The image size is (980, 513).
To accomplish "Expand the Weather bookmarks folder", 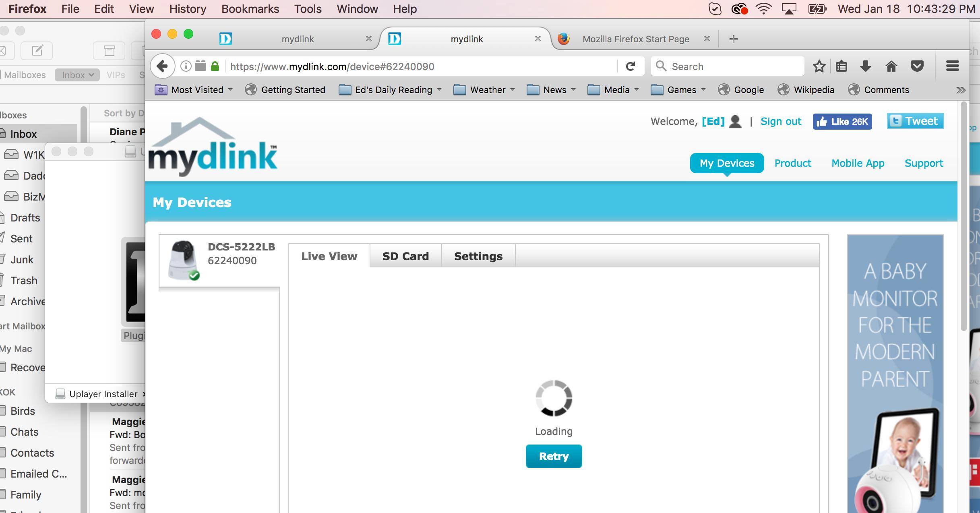I will [484, 90].
